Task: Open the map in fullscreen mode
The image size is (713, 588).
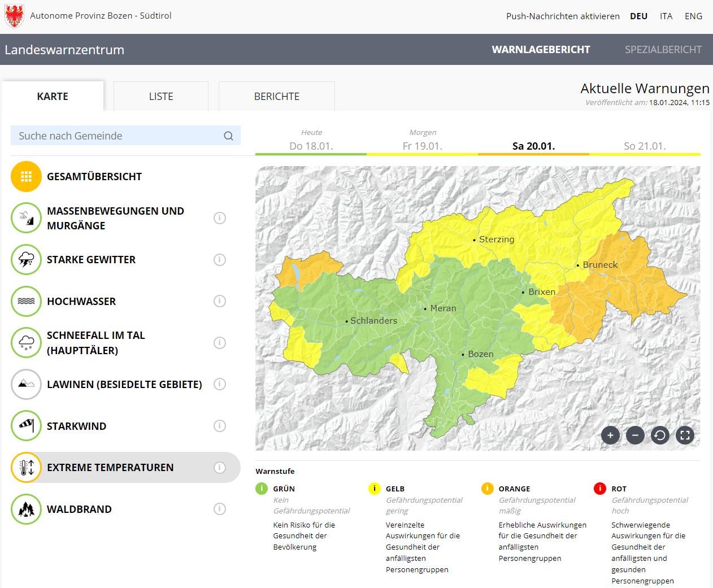Action: click(x=685, y=435)
